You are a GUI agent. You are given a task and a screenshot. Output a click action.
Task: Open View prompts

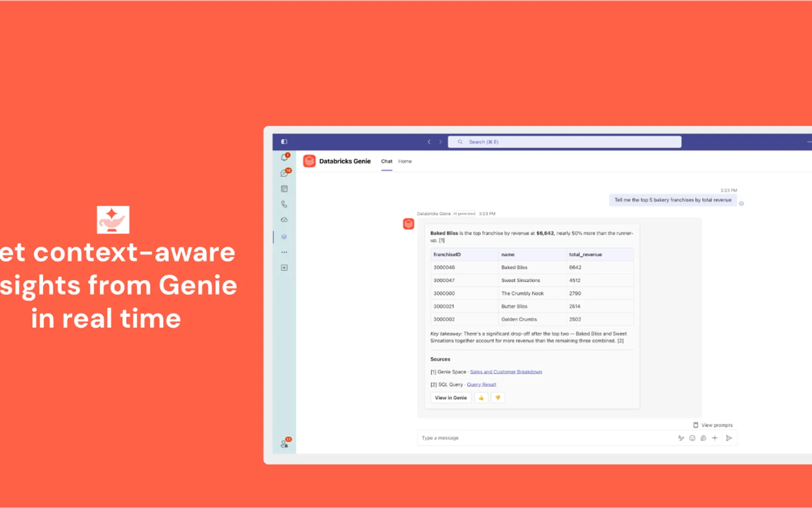[713, 425]
